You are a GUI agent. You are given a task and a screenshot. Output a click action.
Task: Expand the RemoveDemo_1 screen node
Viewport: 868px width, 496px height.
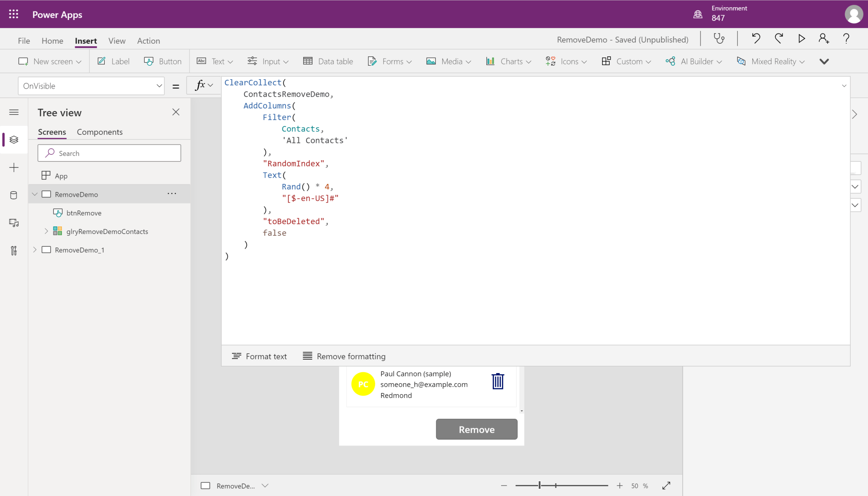[x=35, y=250]
